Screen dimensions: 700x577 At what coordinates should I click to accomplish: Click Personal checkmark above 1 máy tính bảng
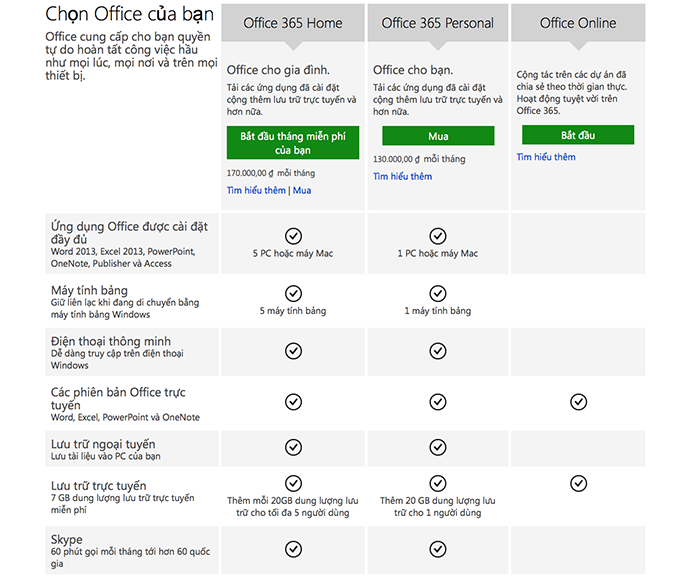(438, 293)
